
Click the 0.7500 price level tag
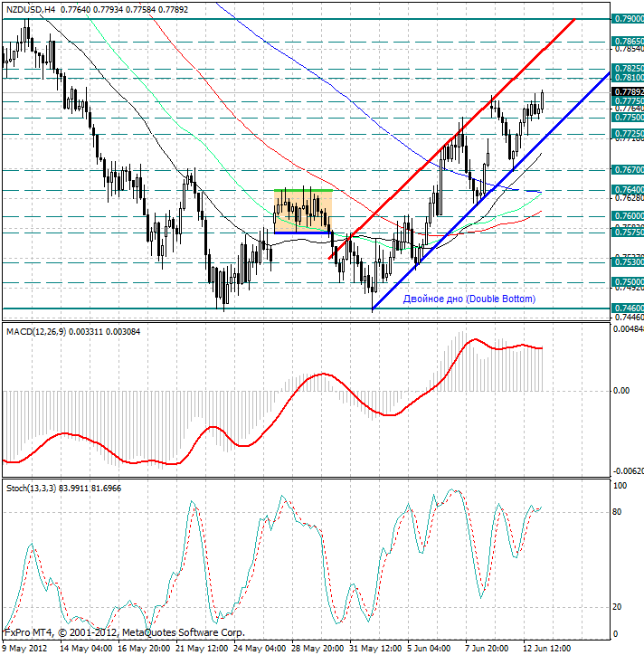coord(628,282)
